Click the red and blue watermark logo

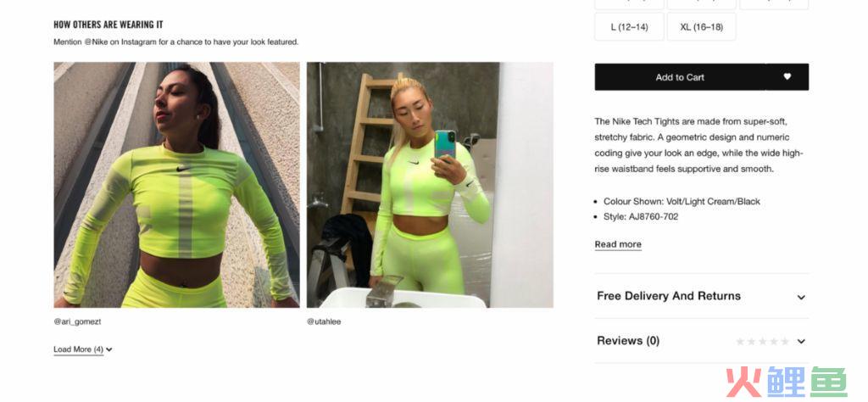(x=787, y=382)
